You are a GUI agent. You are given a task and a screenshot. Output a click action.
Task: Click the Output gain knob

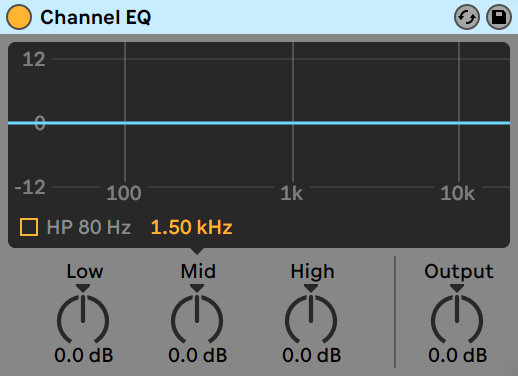[457, 319]
